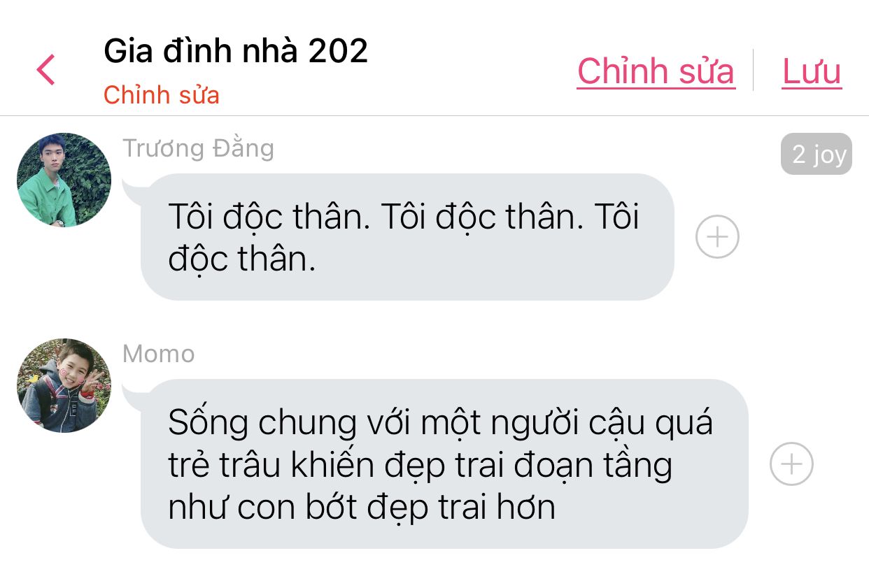Click second line 'độc thân.' of first message
Viewport: 869px width, 588px height.
pos(242,259)
